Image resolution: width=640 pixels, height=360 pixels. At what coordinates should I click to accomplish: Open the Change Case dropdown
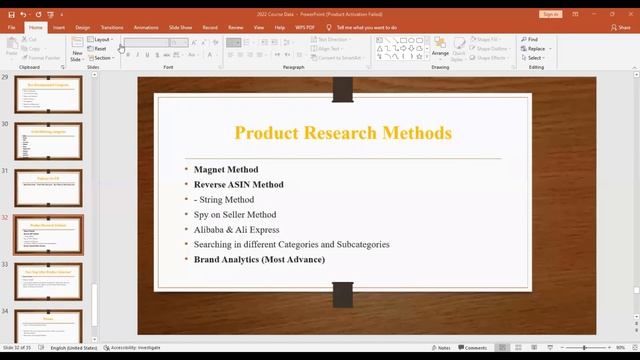click(x=191, y=55)
